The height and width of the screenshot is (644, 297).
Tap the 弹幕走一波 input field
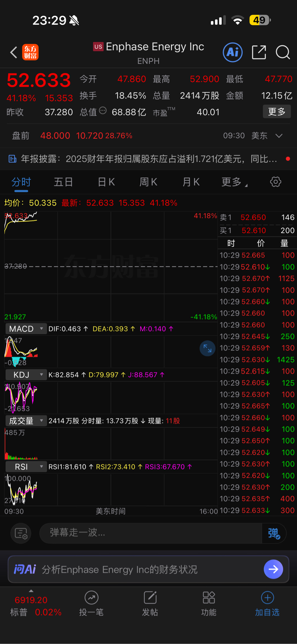click(151, 533)
